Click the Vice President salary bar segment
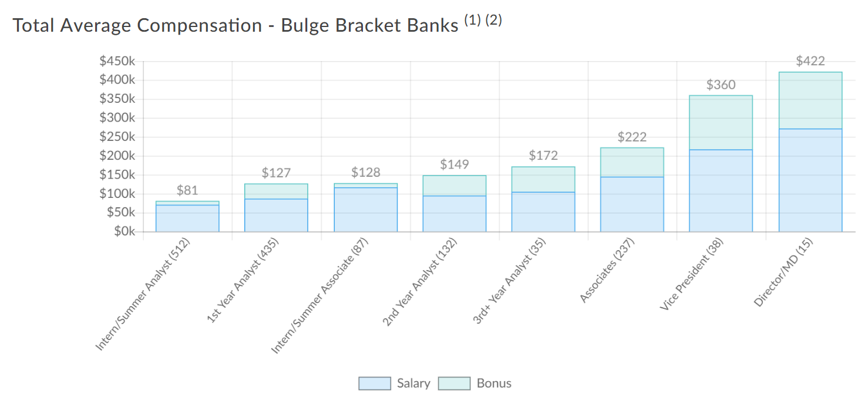Image resolution: width=868 pixels, height=407 pixels. click(721, 190)
